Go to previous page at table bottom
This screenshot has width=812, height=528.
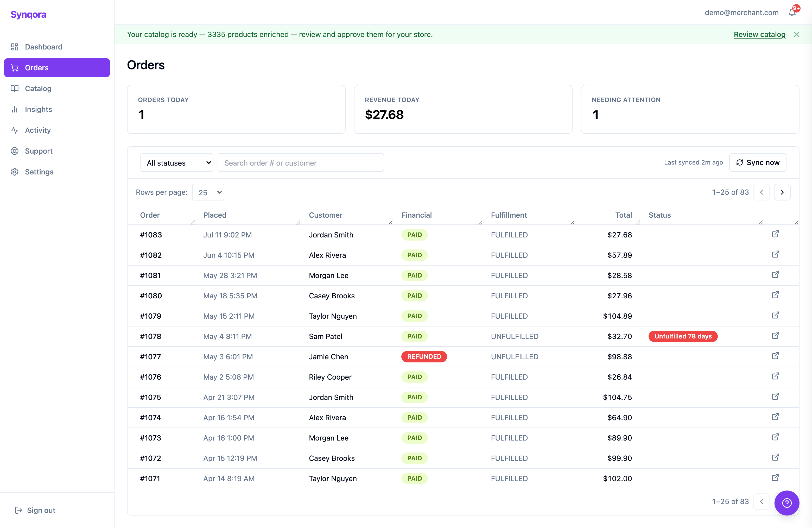pos(761,501)
